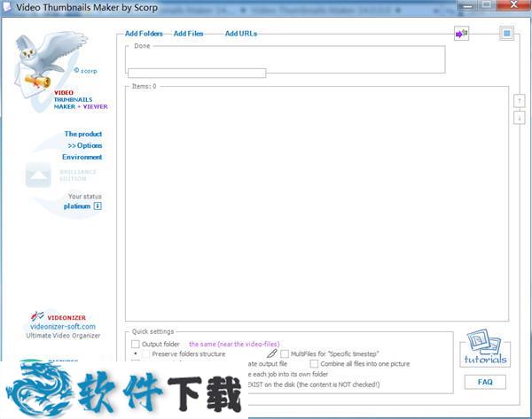The width and height of the screenshot is (532, 419).
Task: Click Add Files
Action: (188, 34)
